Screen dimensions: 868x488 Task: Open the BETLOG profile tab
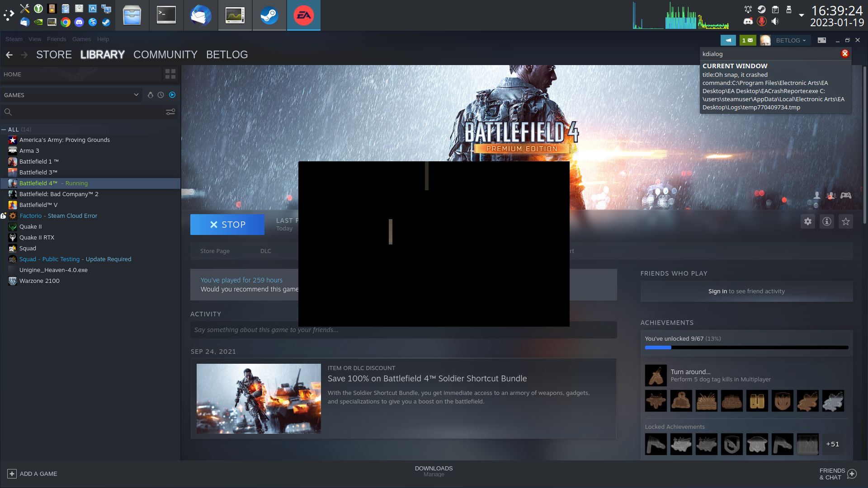pos(227,55)
